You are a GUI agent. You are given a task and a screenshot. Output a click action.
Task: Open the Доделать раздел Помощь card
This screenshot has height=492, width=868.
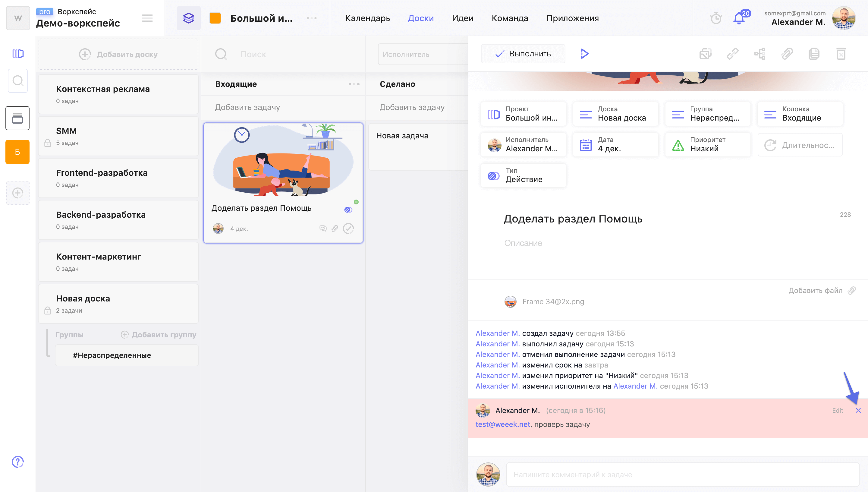[283, 183]
